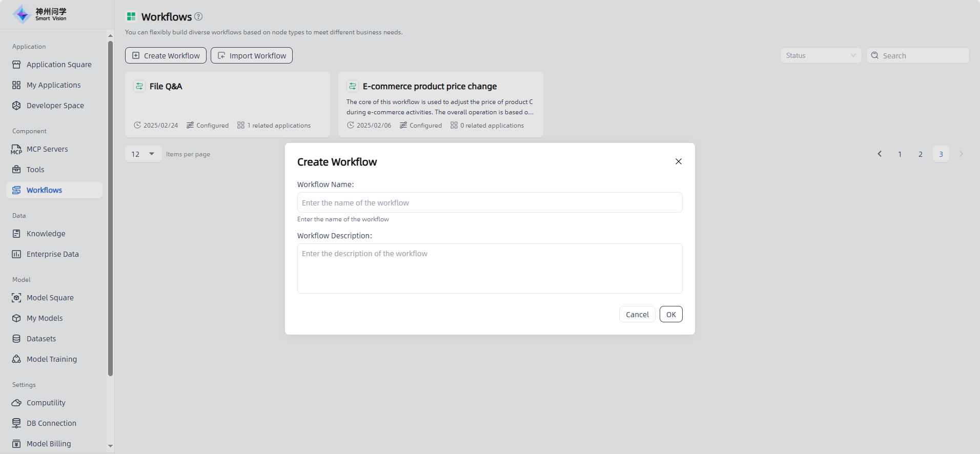This screenshot has height=454, width=980.
Task: Open Model Square via its icon
Action: (x=16, y=298)
